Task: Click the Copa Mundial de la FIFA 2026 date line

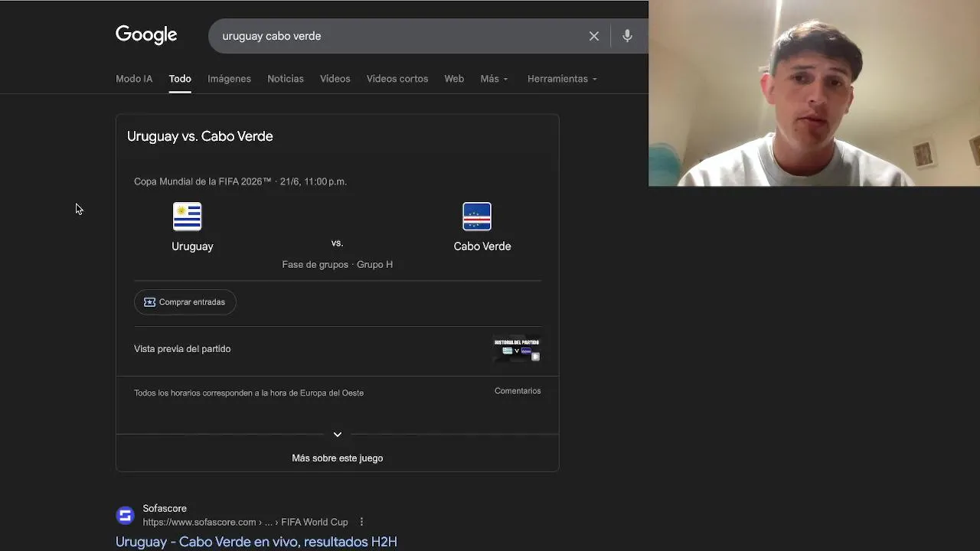Action: tap(240, 181)
